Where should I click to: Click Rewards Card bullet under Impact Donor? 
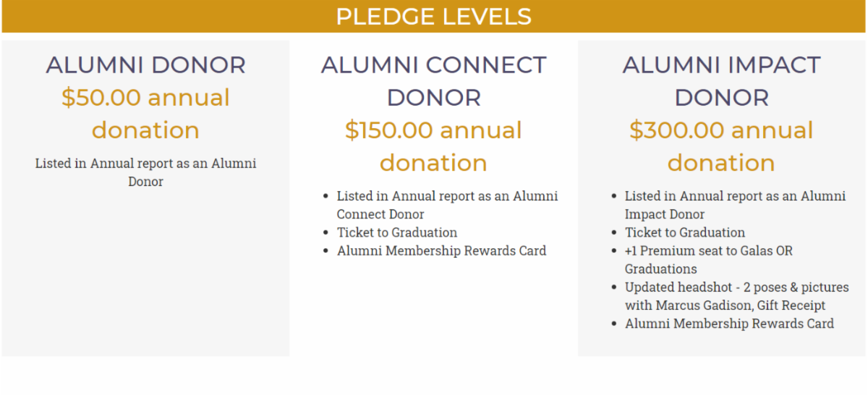(729, 324)
